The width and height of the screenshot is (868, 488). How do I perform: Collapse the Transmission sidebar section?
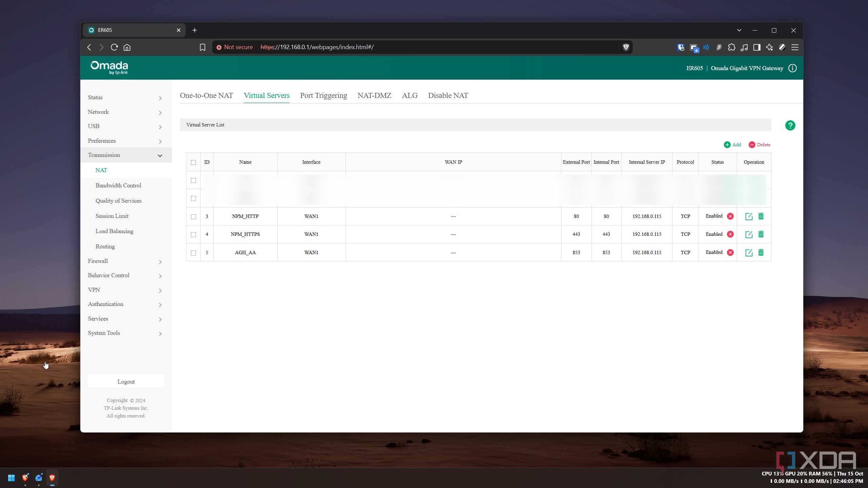(125, 155)
